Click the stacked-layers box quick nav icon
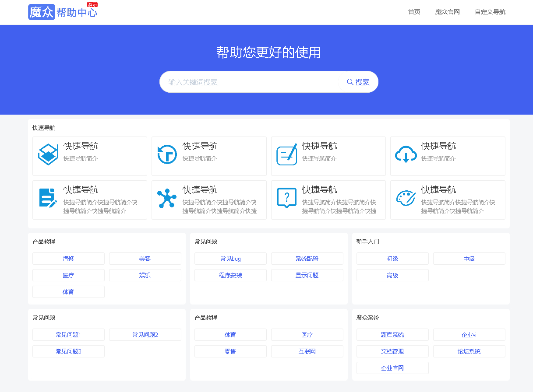Screen dimensions: 533x392 point(48,154)
